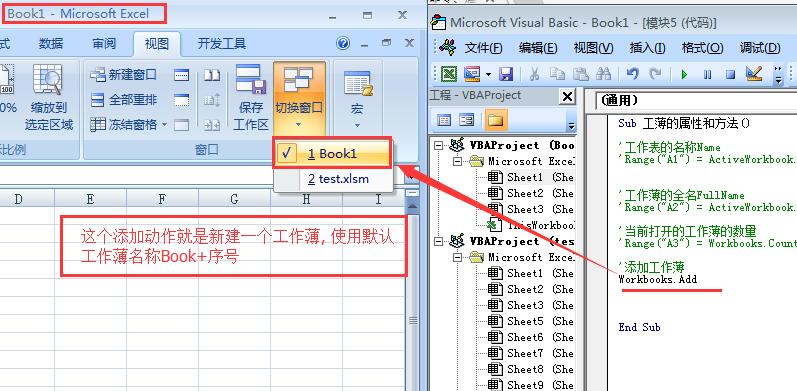Run the macro with the green play icon

[684, 75]
